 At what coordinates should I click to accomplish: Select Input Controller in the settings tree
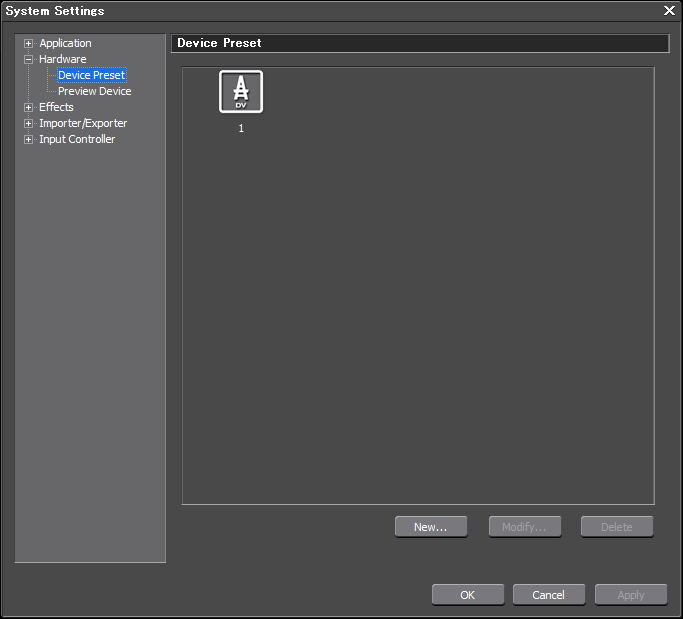pos(77,139)
